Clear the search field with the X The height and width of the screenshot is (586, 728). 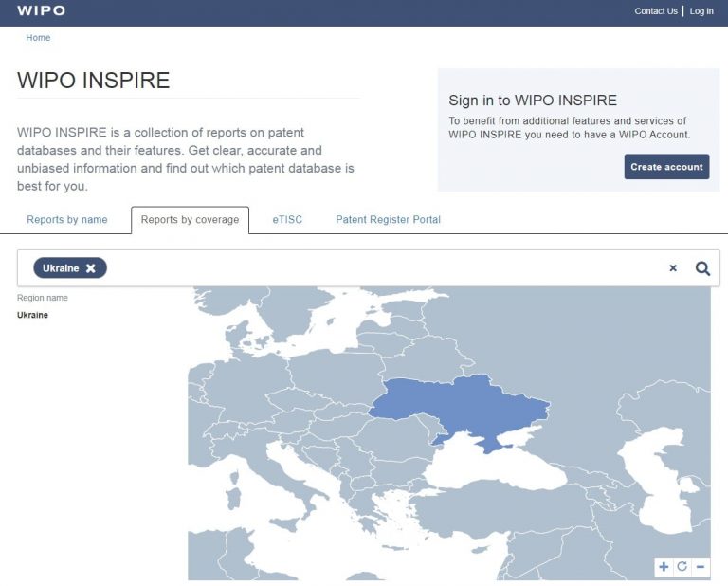pyautogui.click(x=673, y=268)
